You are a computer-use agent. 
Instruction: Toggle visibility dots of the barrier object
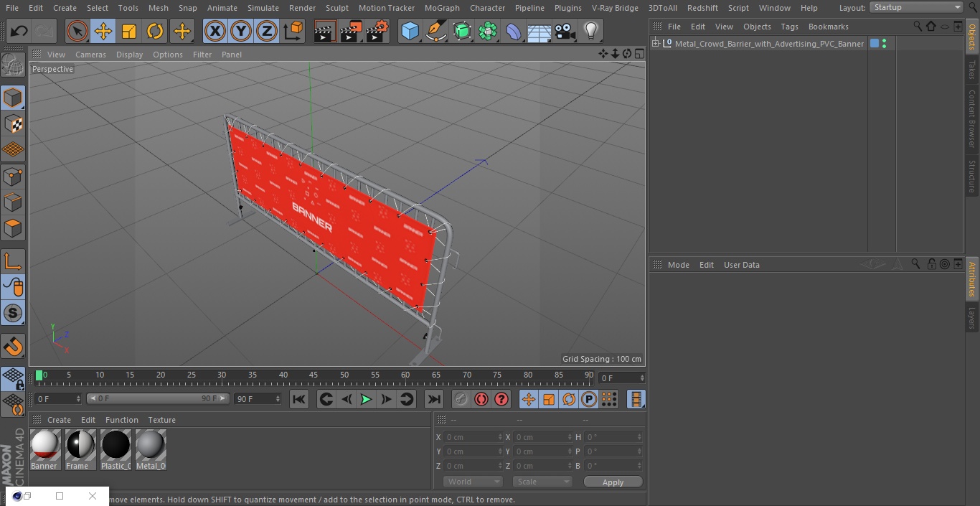[884, 44]
